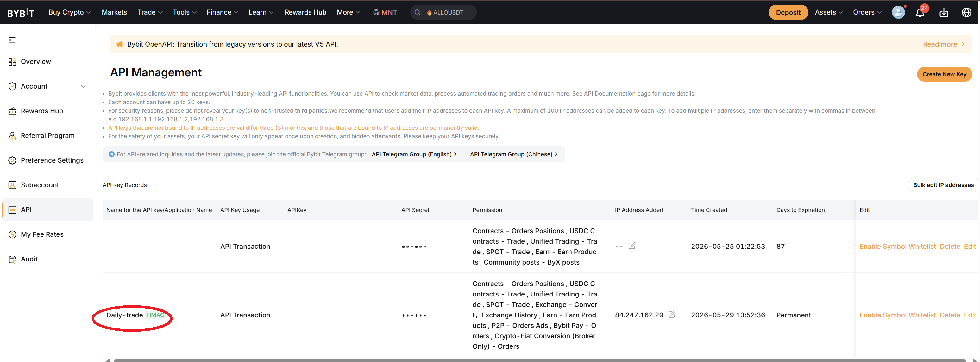Click the Permanent expiration value
Image resolution: width=980 pixels, height=362 pixels.
point(793,315)
